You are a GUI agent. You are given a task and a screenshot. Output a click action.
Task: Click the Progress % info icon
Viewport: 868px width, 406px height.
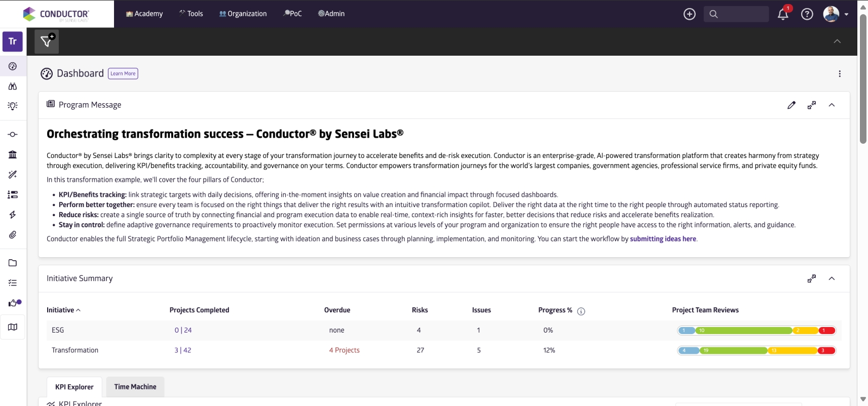point(581,311)
